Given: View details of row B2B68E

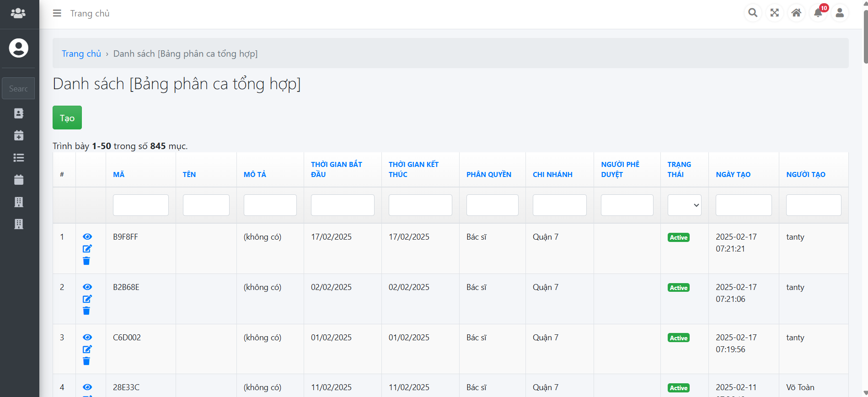Looking at the screenshot, I should tap(87, 287).
